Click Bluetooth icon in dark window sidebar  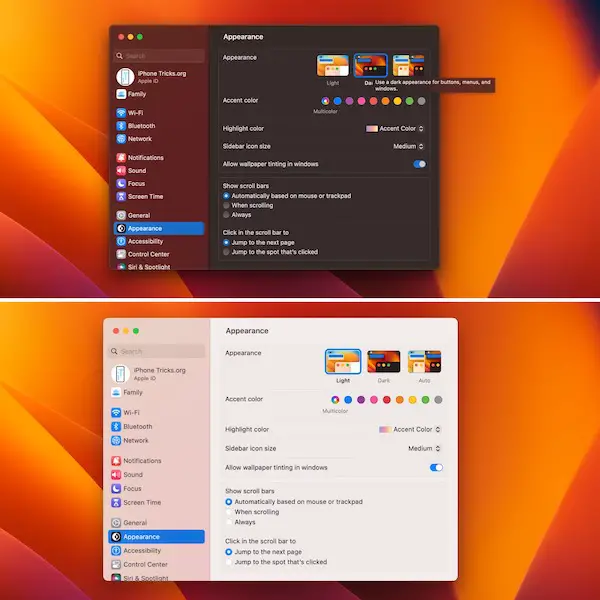pos(121,126)
